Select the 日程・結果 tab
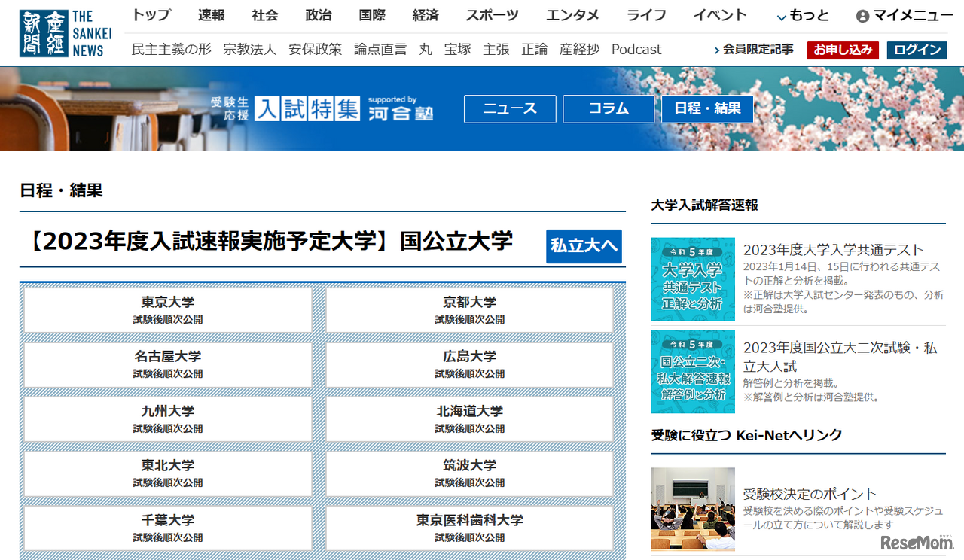This screenshot has width=964, height=560. tap(707, 108)
